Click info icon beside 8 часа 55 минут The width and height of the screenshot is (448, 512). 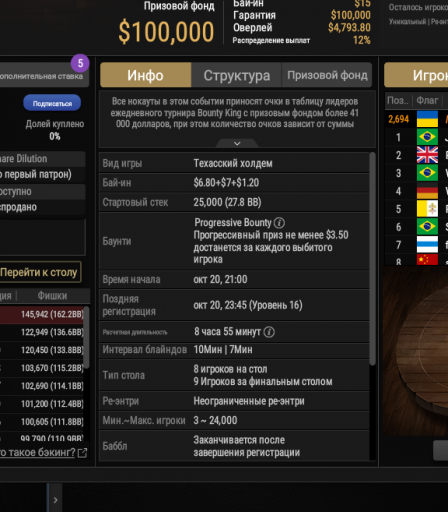(x=269, y=332)
